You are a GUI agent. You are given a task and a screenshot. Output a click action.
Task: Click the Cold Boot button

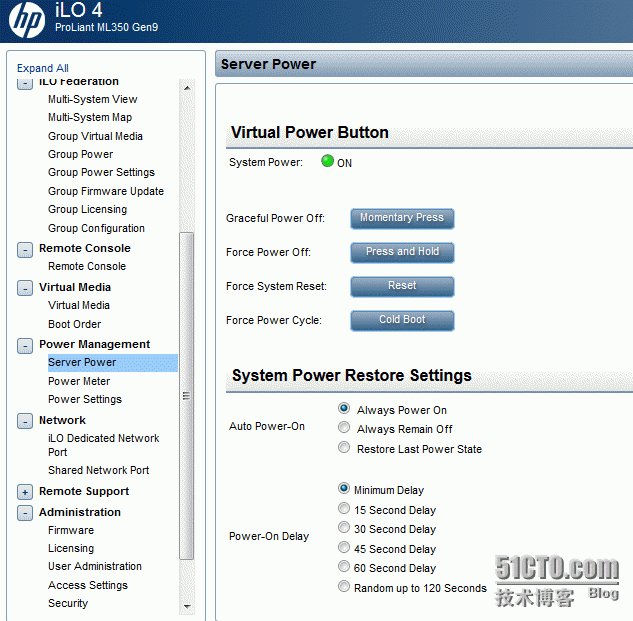402,320
